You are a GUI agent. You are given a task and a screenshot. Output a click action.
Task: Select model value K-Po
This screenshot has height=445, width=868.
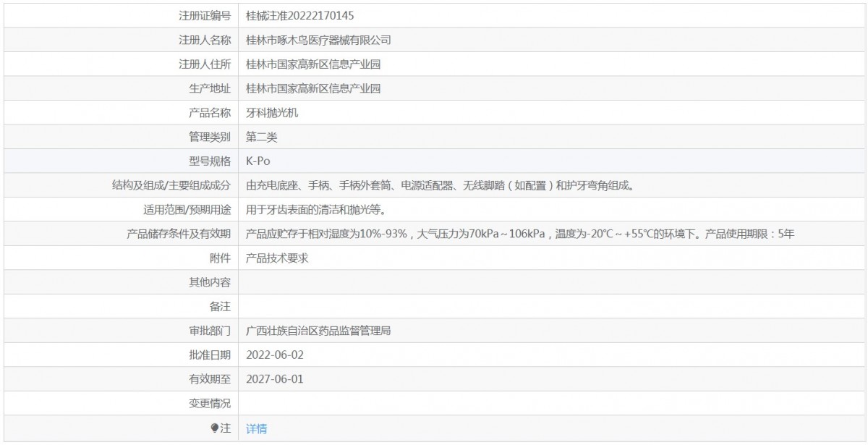(x=258, y=161)
